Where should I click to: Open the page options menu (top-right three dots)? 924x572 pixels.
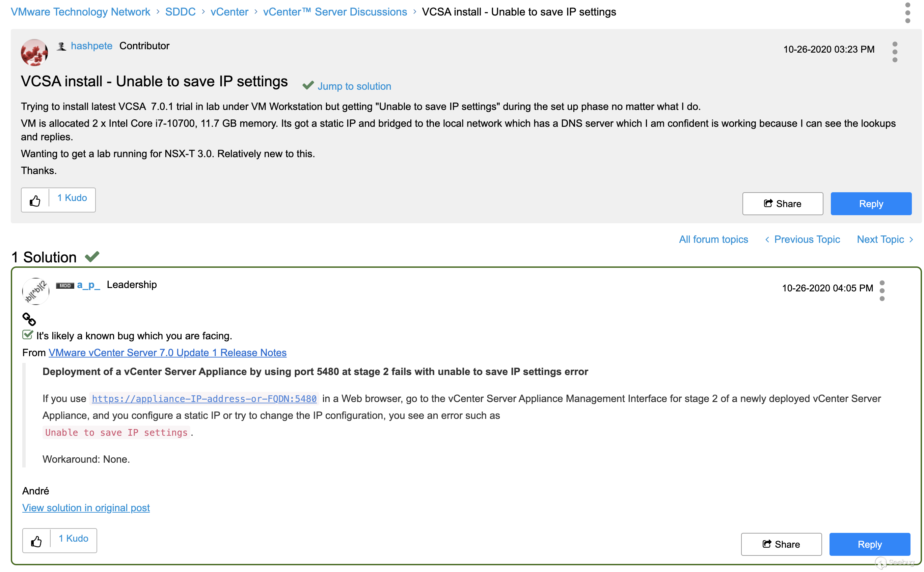pos(907,13)
